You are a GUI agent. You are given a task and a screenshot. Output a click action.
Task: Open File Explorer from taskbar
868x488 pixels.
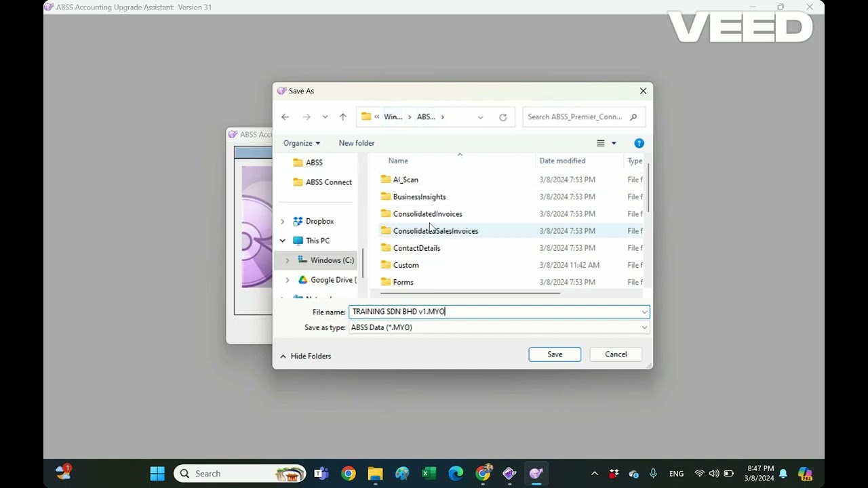pyautogui.click(x=375, y=474)
